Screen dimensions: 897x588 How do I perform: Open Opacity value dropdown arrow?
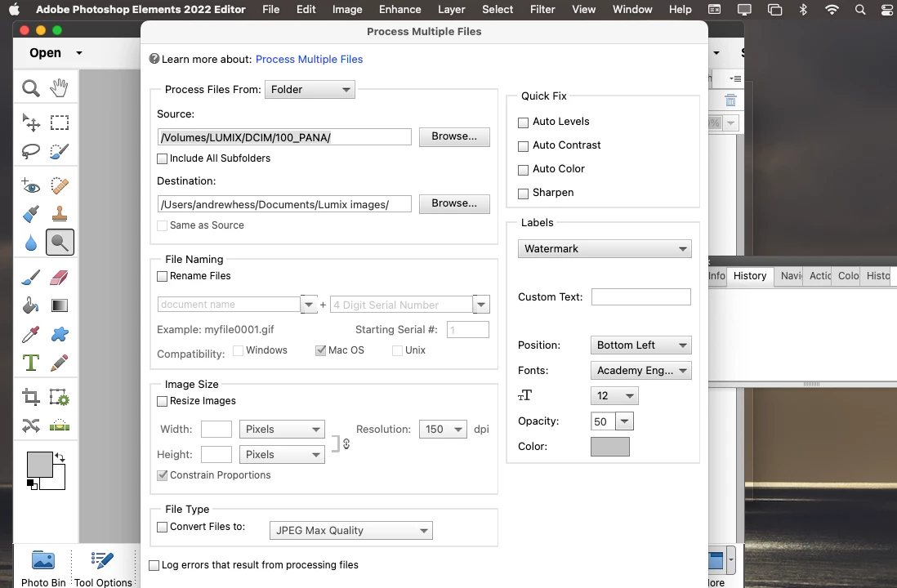(x=625, y=421)
